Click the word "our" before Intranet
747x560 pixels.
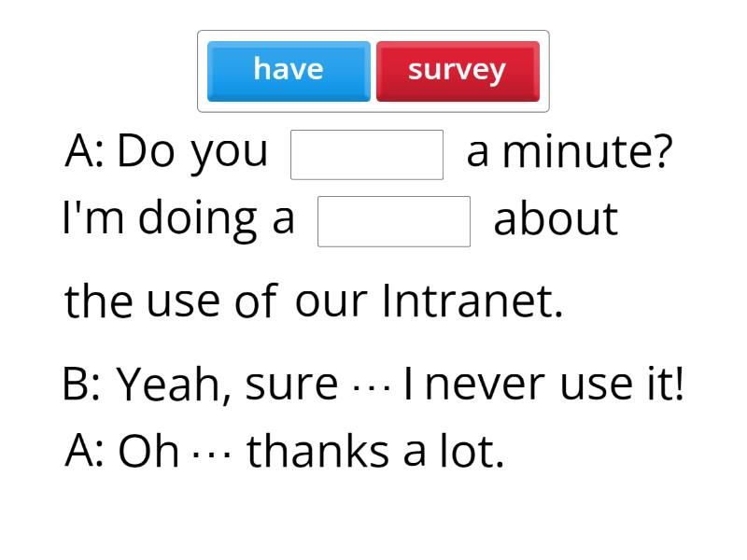(x=330, y=301)
